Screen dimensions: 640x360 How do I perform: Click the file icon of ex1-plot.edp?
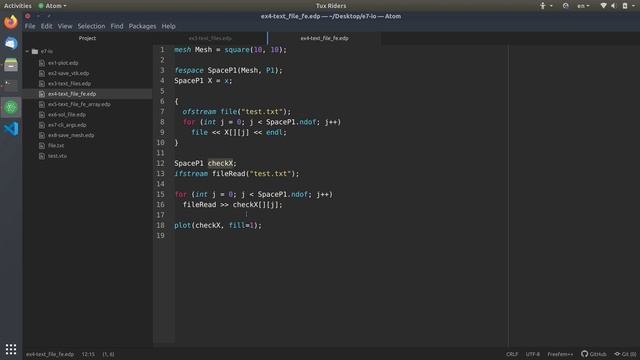42,63
